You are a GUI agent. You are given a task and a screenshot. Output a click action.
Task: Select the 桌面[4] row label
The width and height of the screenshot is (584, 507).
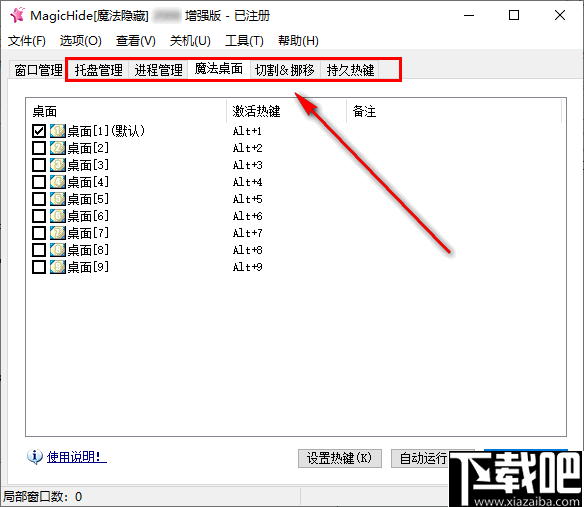[x=88, y=182]
